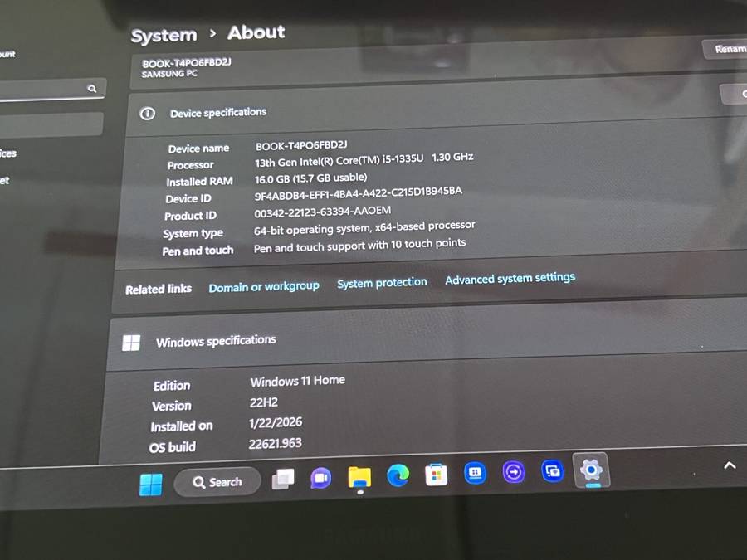Select version value 22H2
Image resolution: width=747 pixels, height=560 pixels.
263,403
